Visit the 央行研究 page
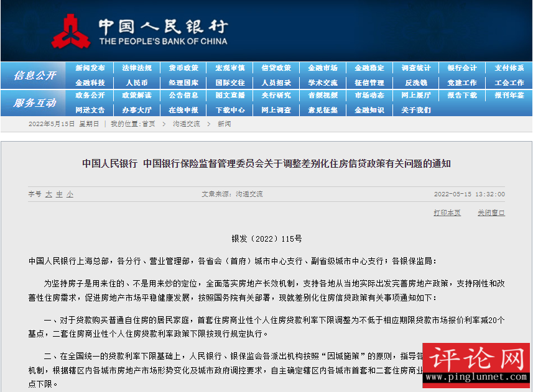The height and width of the screenshot is (392, 533). coord(276,96)
